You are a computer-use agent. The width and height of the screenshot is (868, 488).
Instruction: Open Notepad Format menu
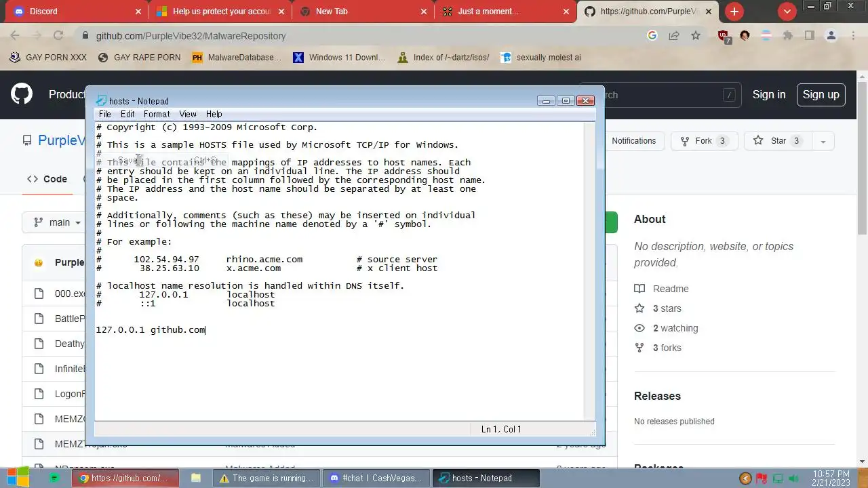[157, 114]
